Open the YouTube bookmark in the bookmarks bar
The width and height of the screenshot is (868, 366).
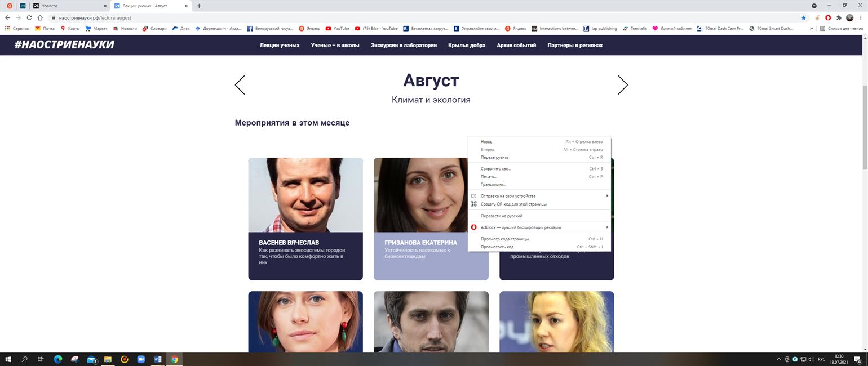[337, 28]
